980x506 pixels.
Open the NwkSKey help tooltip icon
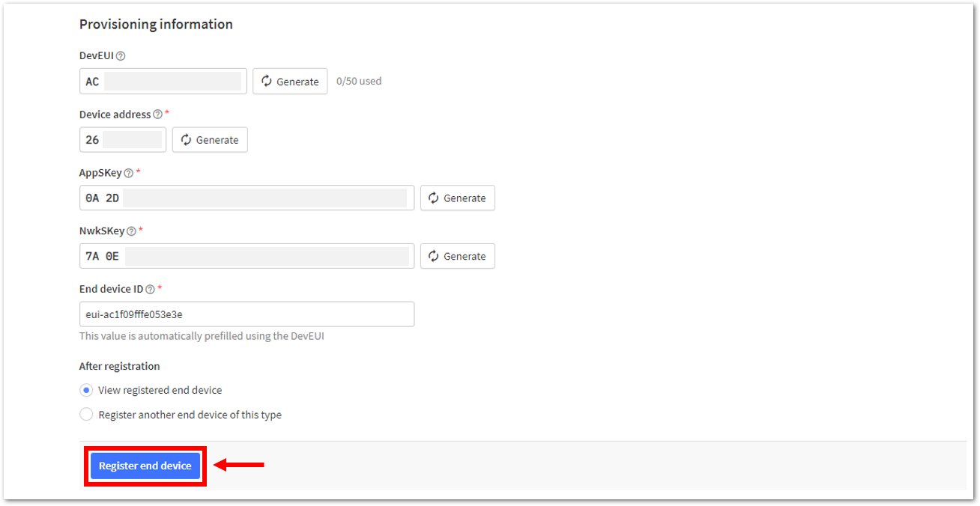[x=131, y=231]
